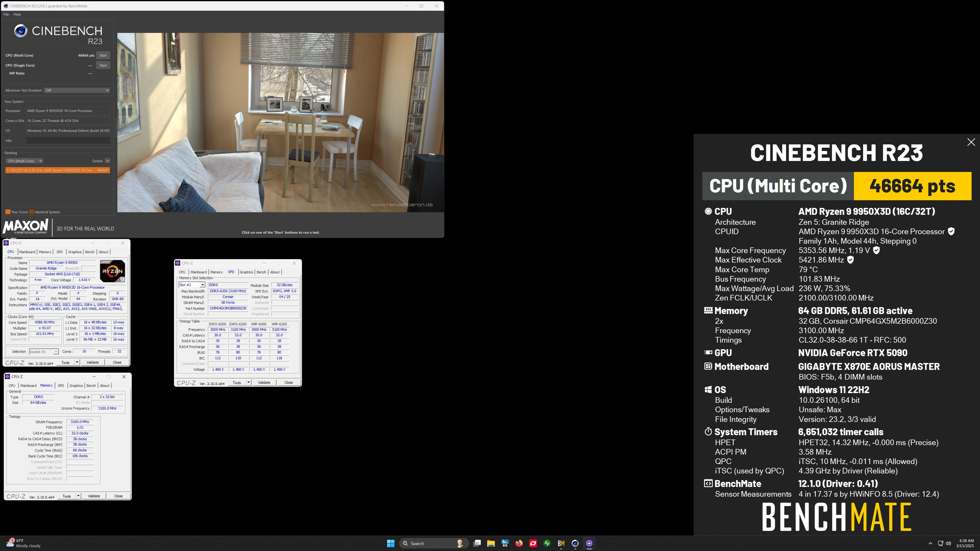Click the Cinebench taskbar icon
The width and height of the screenshot is (980, 551).
tap(575, 543)
